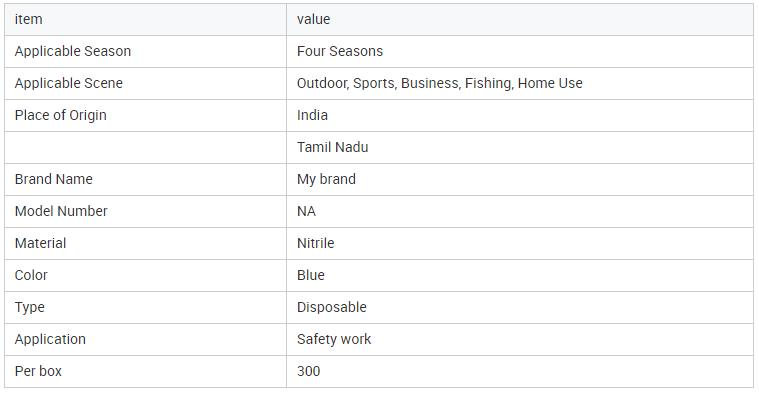Click the 'Tamil Nadu' value cell
The height and width of the screenshot is (393, 759).
(x=520, y=147)
